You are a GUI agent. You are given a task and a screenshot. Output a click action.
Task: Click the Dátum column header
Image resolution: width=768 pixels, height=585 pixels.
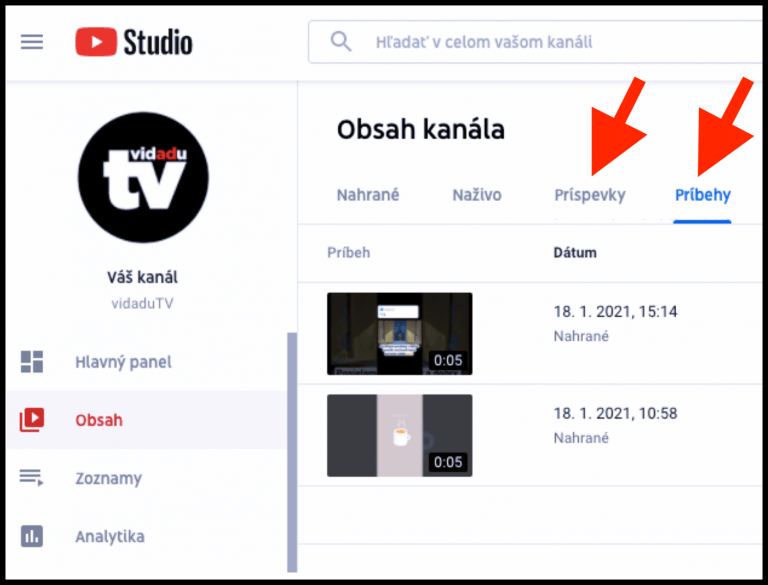coord(574,252)
